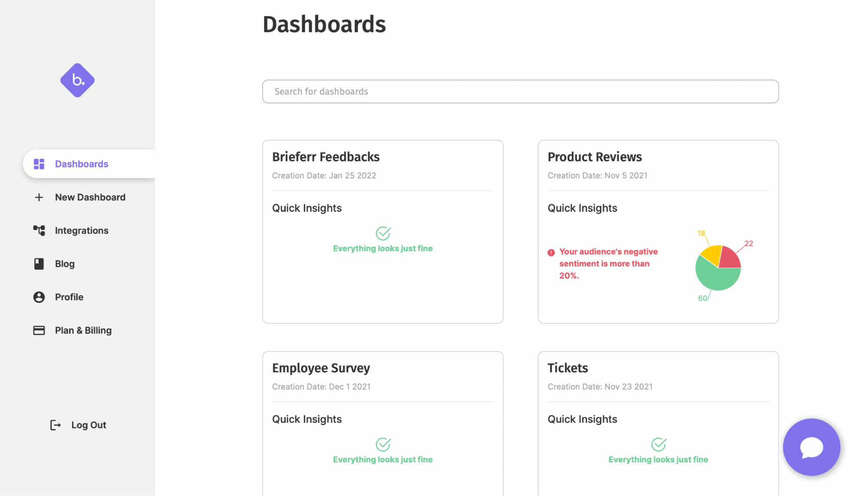Click 'Creation Date: Dec 1 2021' text

pos(321,387)
